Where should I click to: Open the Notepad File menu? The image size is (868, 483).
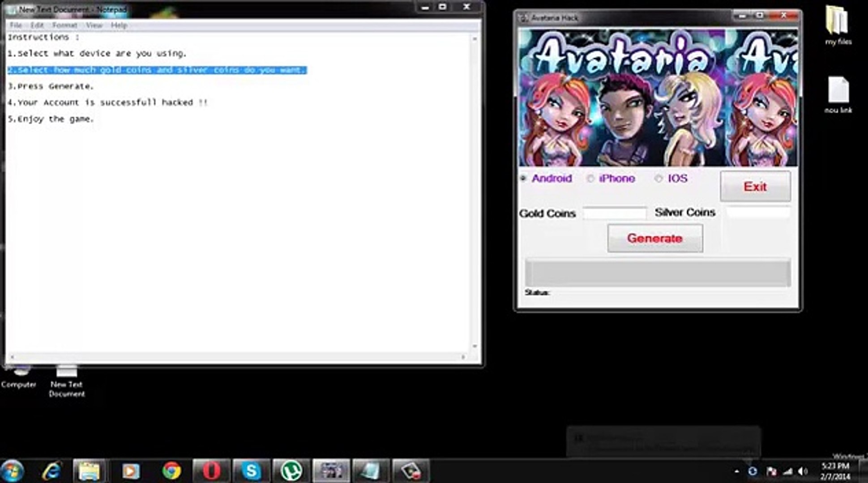coord(16,25)
